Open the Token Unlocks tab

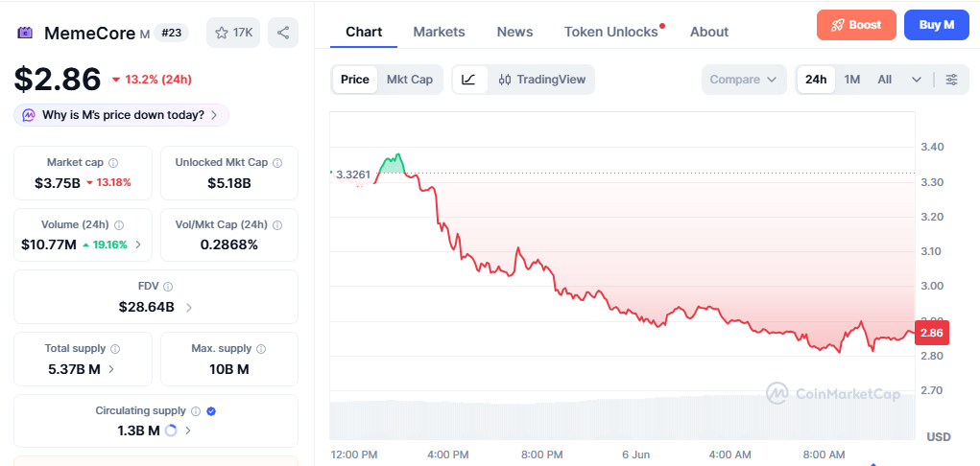611,32
